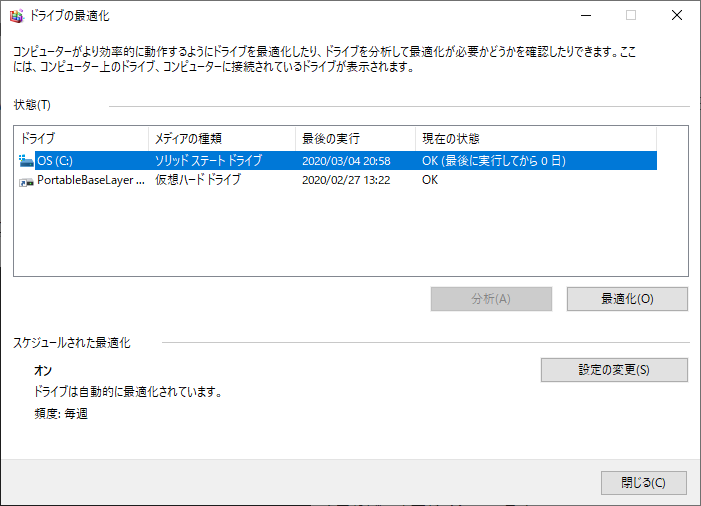Sort by the ドライブ column header
The image size is (701, 506).
click(x=81, y=139)
